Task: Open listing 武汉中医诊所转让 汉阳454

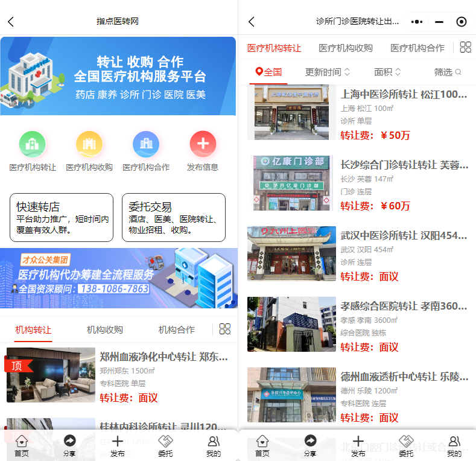Action: tap(404, 236)
